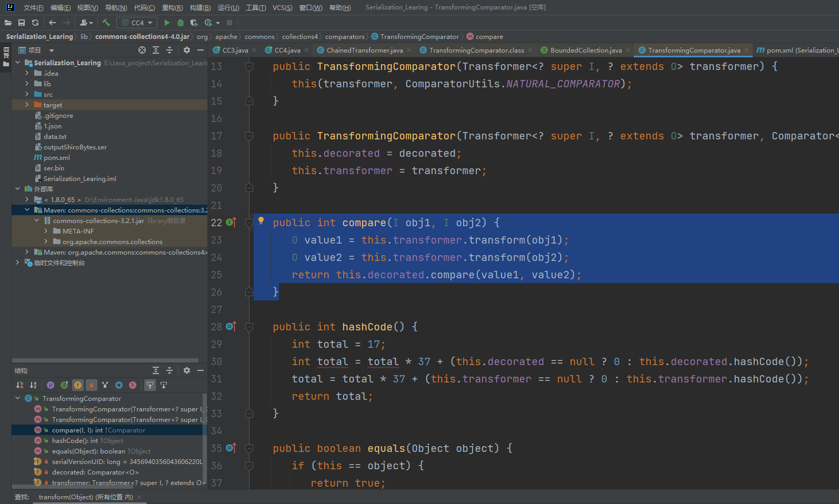Click the intention lightbulb on line 22
Screen dimensions: 839x504
(261, 220)
